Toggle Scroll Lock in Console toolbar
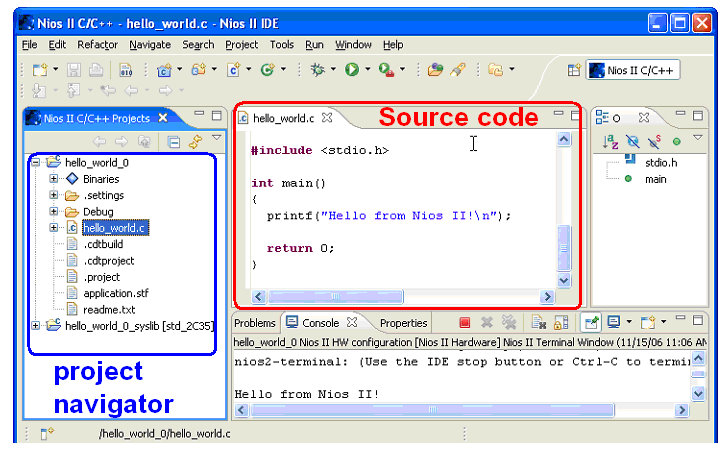 click(561, 322)
